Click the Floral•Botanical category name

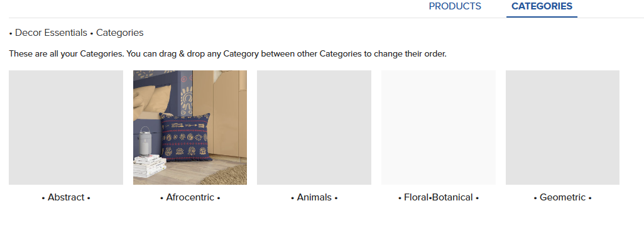pos(438,197)
